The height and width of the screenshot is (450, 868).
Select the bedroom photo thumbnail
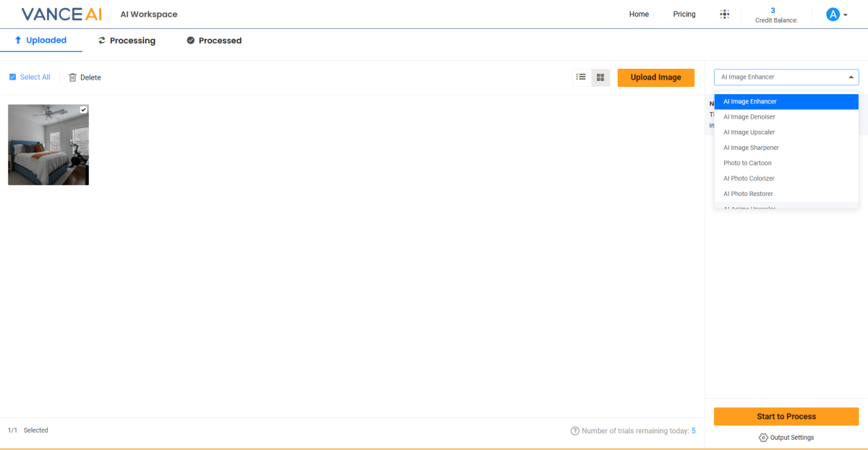48,148
